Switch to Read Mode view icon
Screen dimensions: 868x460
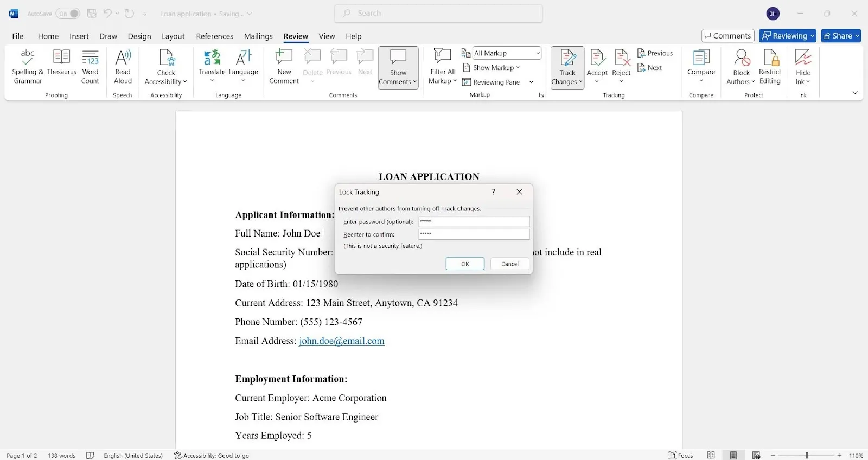pyautogui.click(x=711, y=455)
